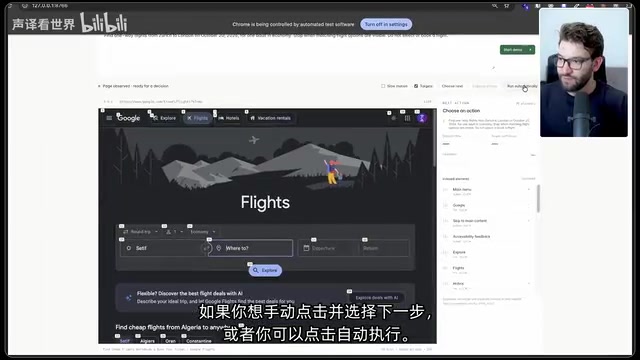
Task: Click the indexed elements panel scrollbar
Action: point(538,198)
